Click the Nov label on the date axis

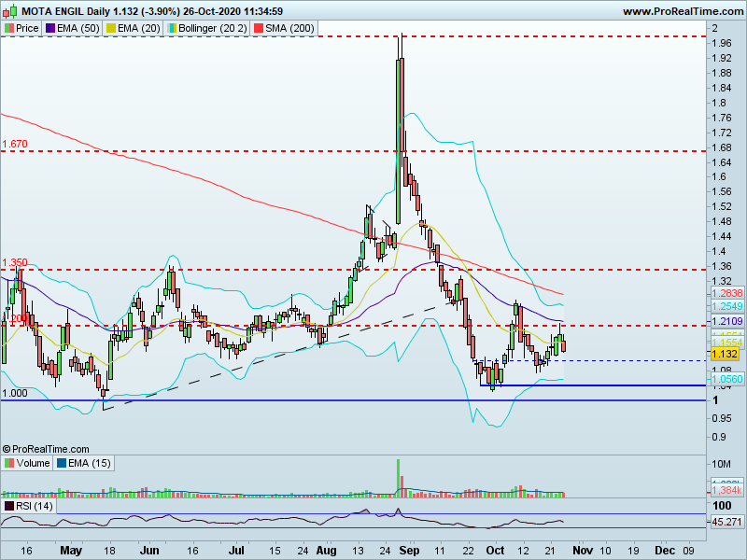click(583, 551)
